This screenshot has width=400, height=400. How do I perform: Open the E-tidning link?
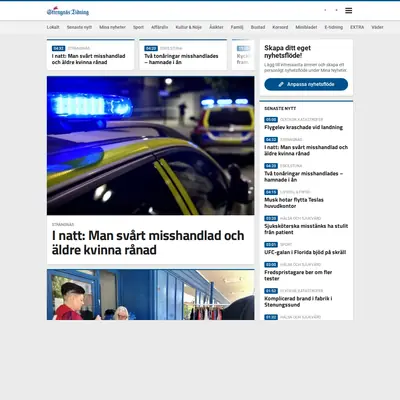pyautogui.click(x=334, y=27)
